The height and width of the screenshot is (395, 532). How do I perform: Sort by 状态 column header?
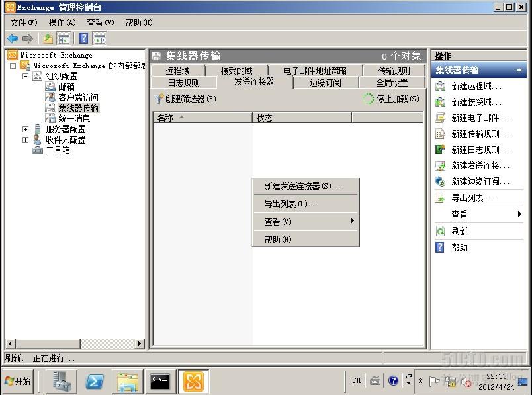coord(302,118)
